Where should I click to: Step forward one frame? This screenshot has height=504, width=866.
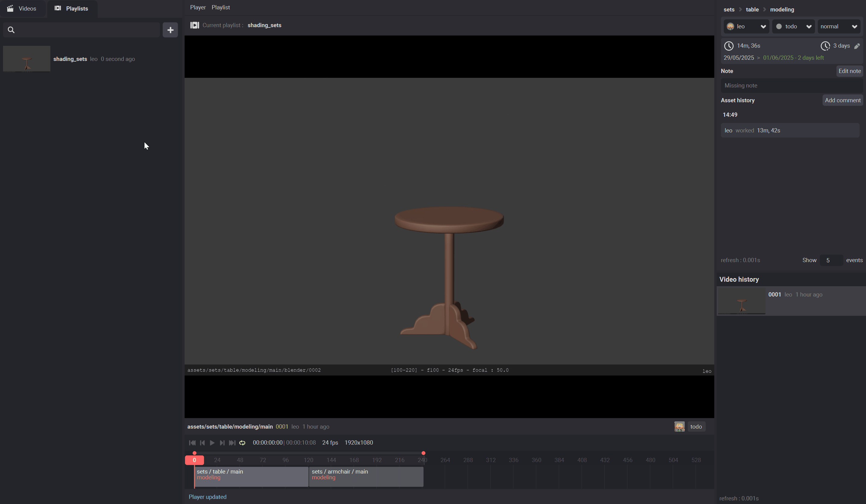222,443
